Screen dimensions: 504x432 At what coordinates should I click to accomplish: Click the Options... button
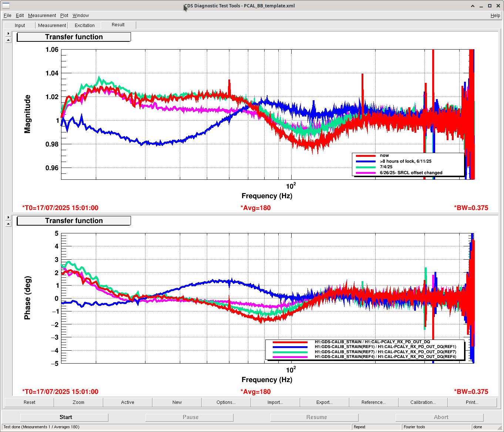point(226,402)
